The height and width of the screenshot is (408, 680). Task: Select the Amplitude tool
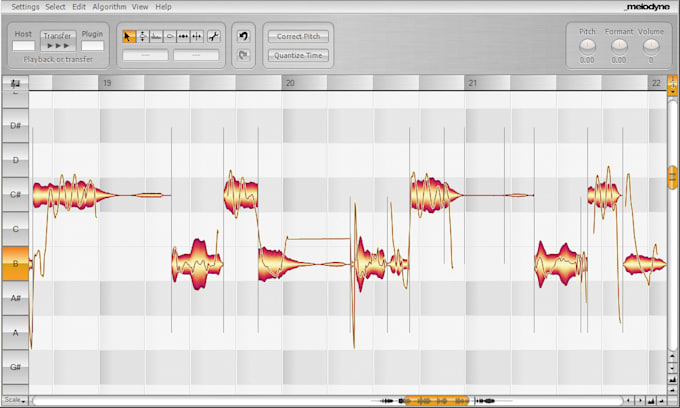[170, 37]
